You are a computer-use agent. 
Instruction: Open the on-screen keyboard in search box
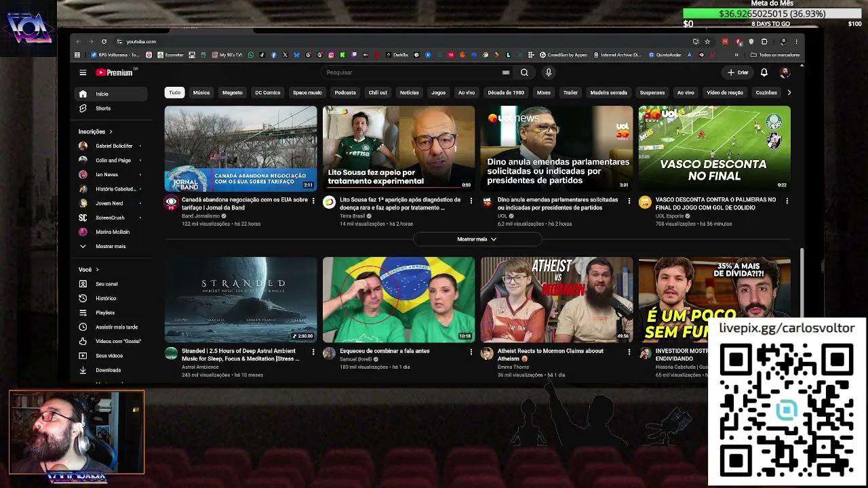point(506,73)
